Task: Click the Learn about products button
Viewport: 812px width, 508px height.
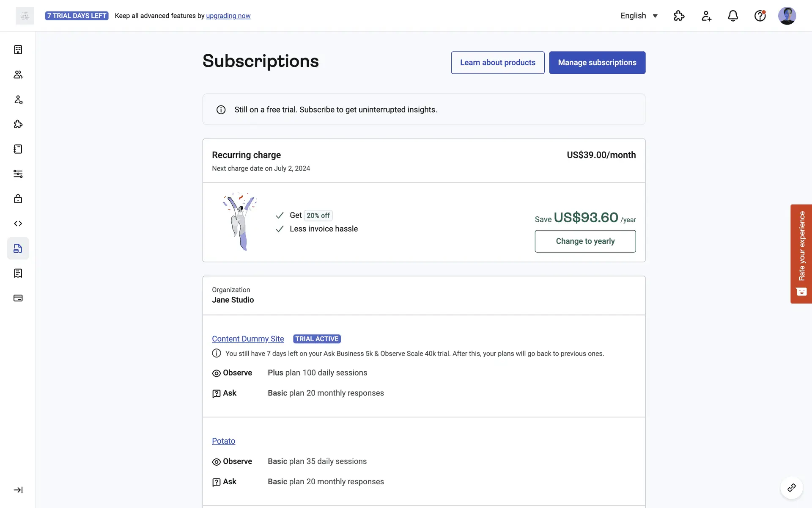Action: click(x=497, y=63)
